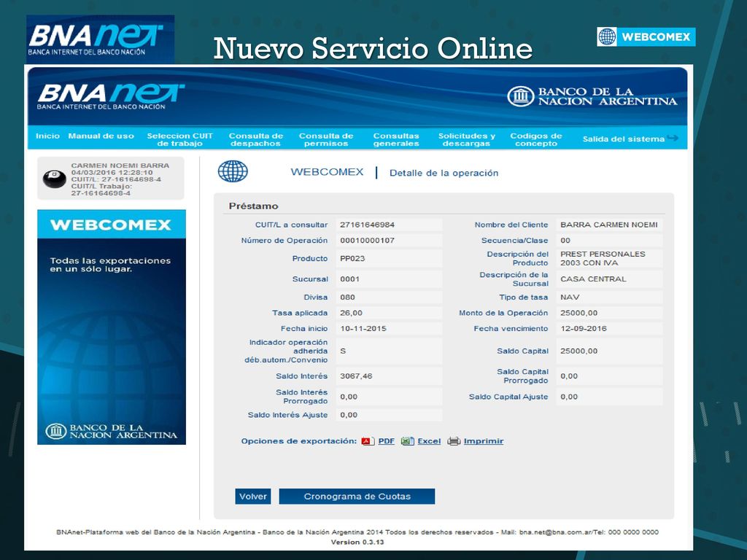Click the WEBCOMEX globe icon in header
The image size is (747, 560).
coord(233,171)
